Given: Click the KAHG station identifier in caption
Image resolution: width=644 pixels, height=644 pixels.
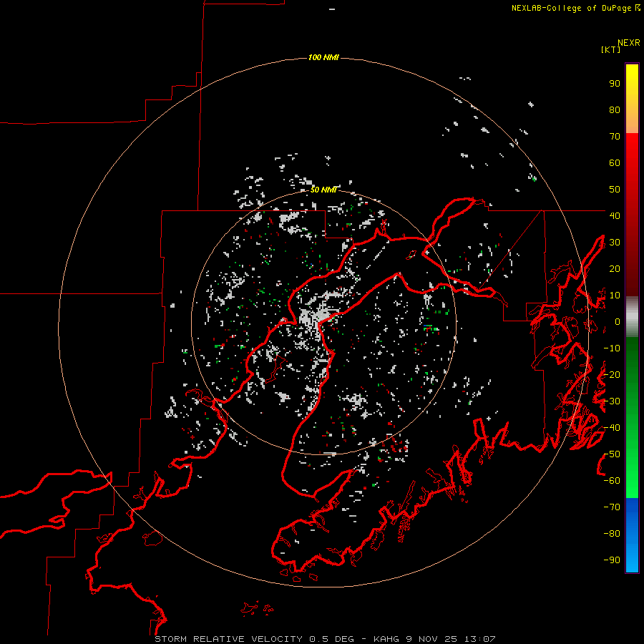Looking at the screenshot, I should pyautogui.click(x=386, y=639).
